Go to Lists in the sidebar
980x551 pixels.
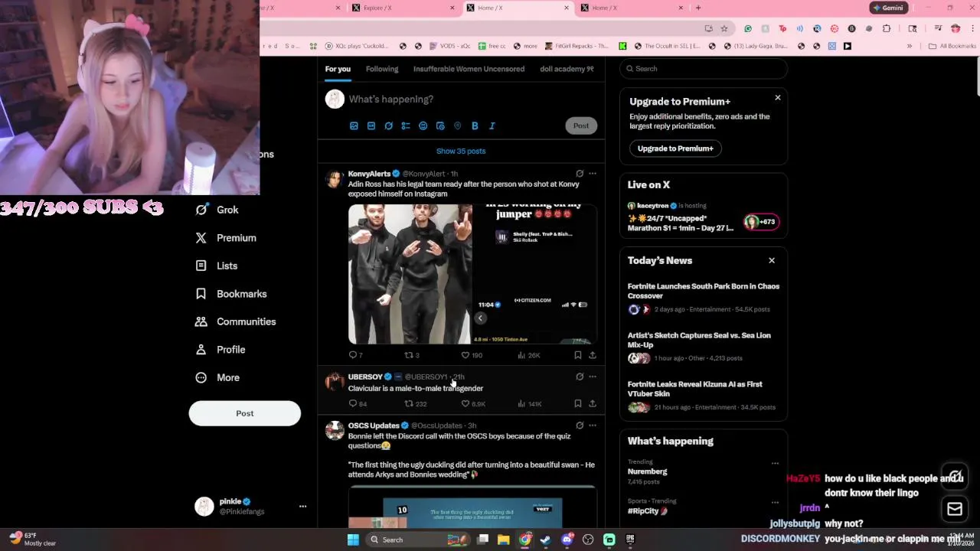tap(217, 266)
